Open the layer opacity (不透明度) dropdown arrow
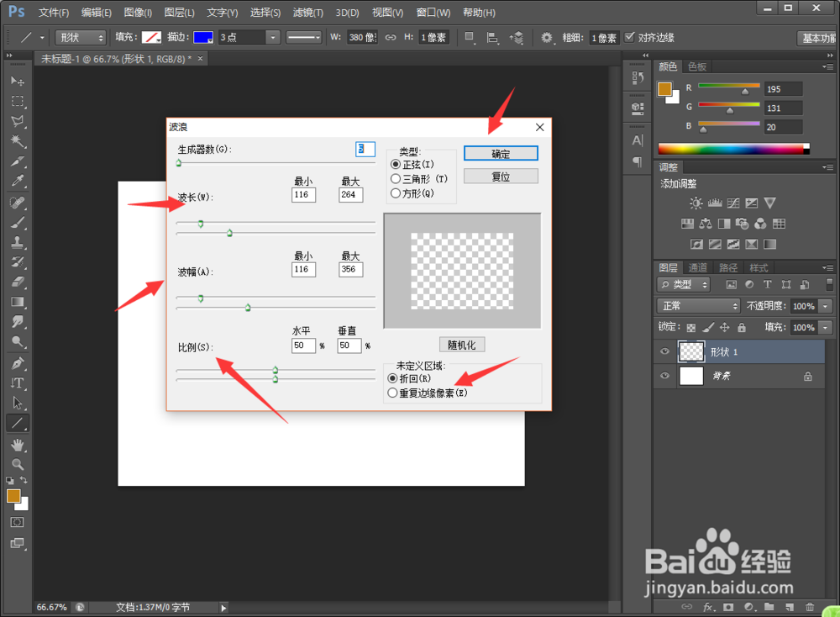The image size is (840, 617). [826, 306]
